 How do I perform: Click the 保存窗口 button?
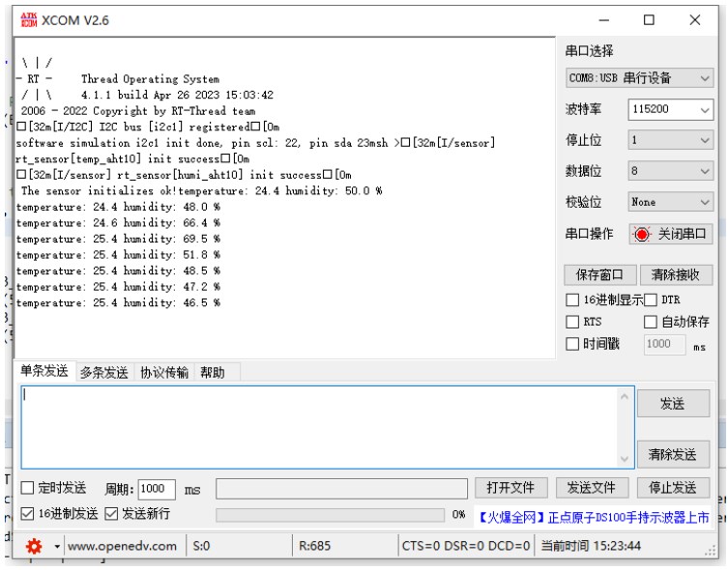tap(599, 275)
